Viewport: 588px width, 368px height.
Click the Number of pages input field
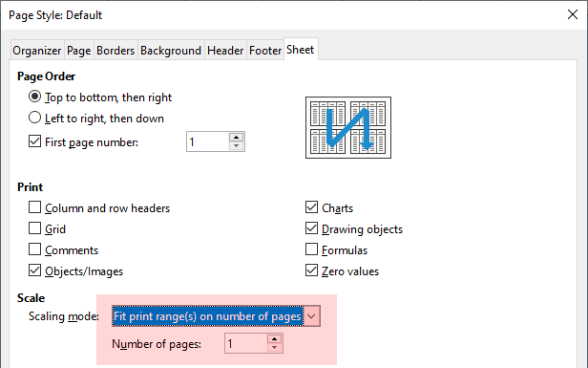click(x=246, y=343)
